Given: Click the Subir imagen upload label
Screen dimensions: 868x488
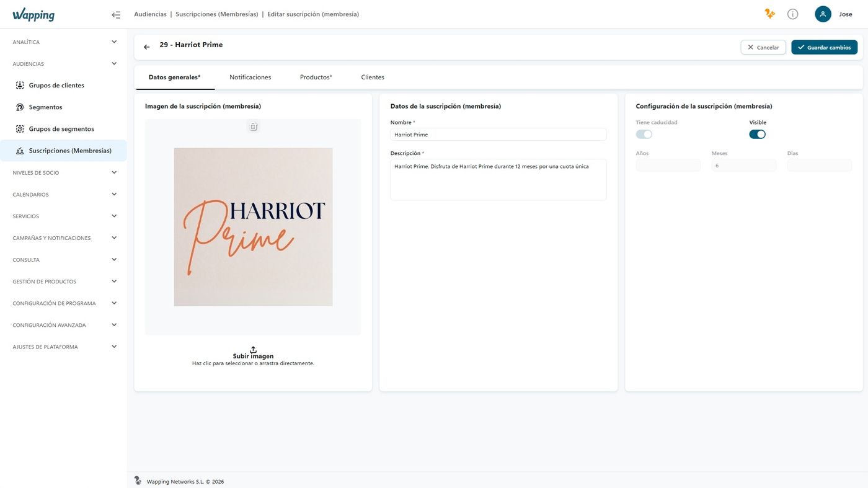Looking at the screenshot, I should pyautogui.click(x=253, y=357).
